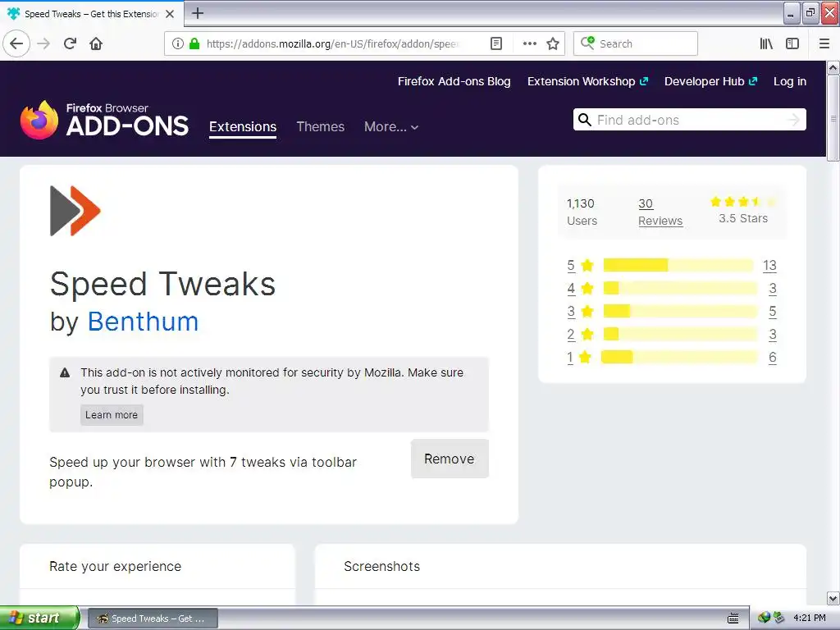This screenshot has height=630, width=840.
Task: Focus the Find add-ons search field
Action: point(689,120)
